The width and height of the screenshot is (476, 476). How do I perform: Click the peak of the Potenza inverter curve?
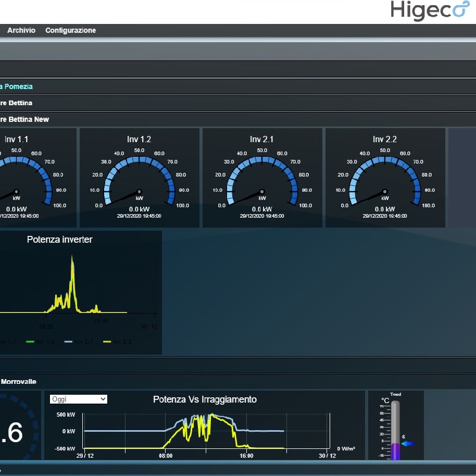[72, 257]
